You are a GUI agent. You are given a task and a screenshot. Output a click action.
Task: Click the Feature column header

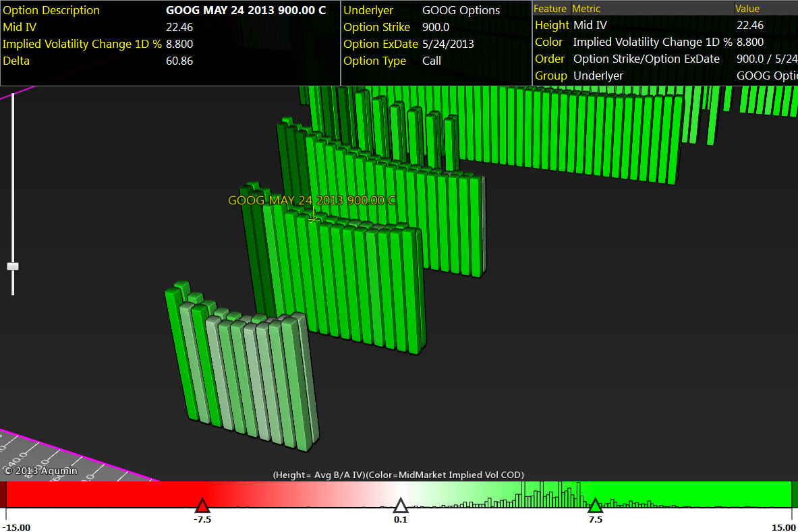click(550, 9)
